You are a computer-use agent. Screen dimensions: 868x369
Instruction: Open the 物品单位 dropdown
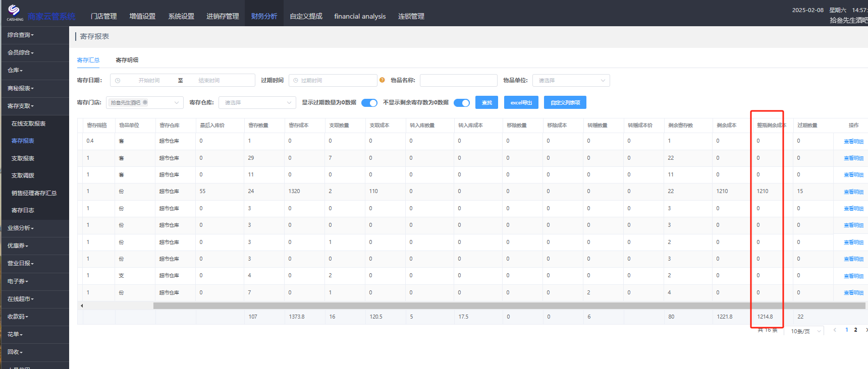(571, 81)
